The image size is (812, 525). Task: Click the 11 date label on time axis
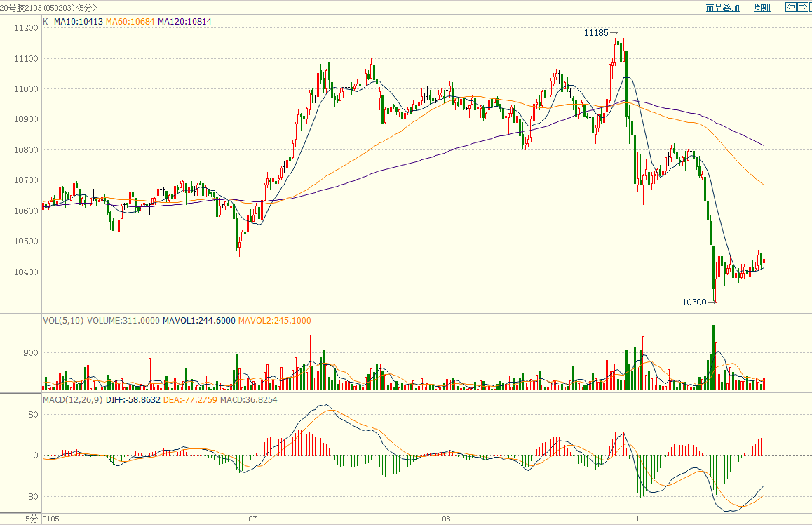640,519
